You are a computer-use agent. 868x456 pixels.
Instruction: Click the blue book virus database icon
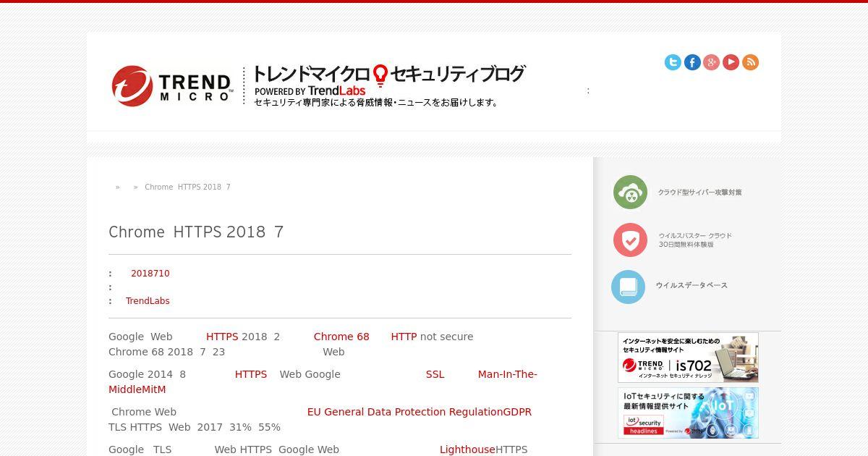628,287
